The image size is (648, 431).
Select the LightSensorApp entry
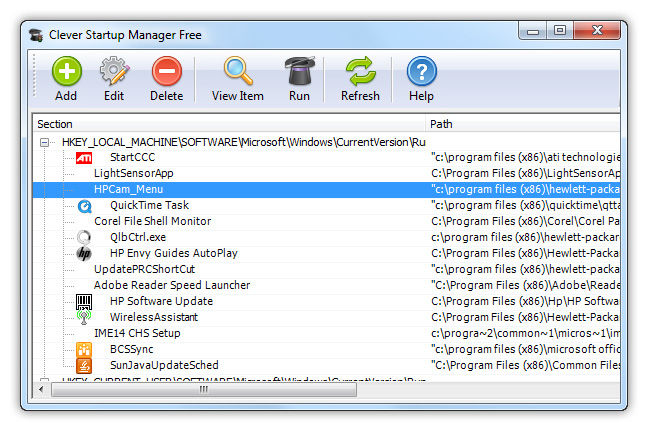[133, 174]
